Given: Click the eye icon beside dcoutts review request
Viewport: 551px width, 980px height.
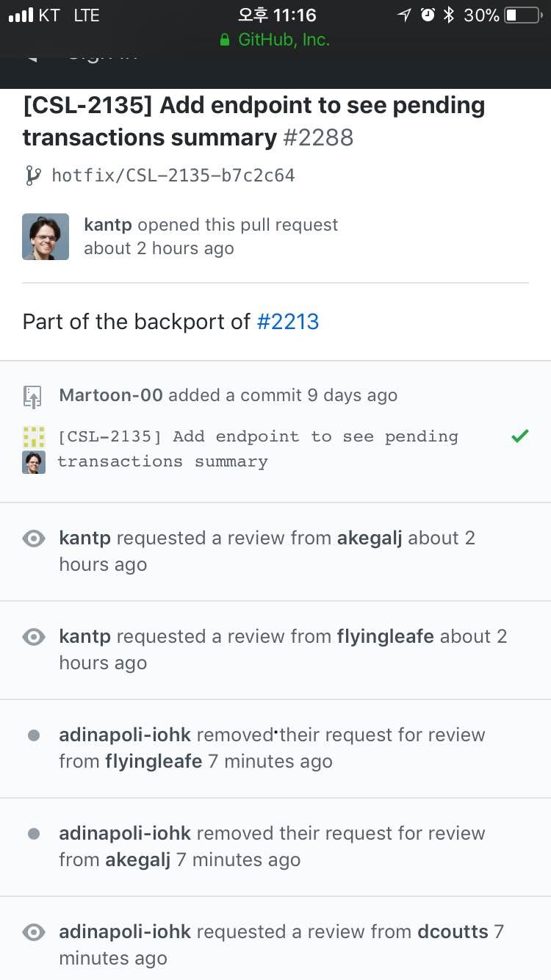Looking at the screenshot, I should pos(33,932).
